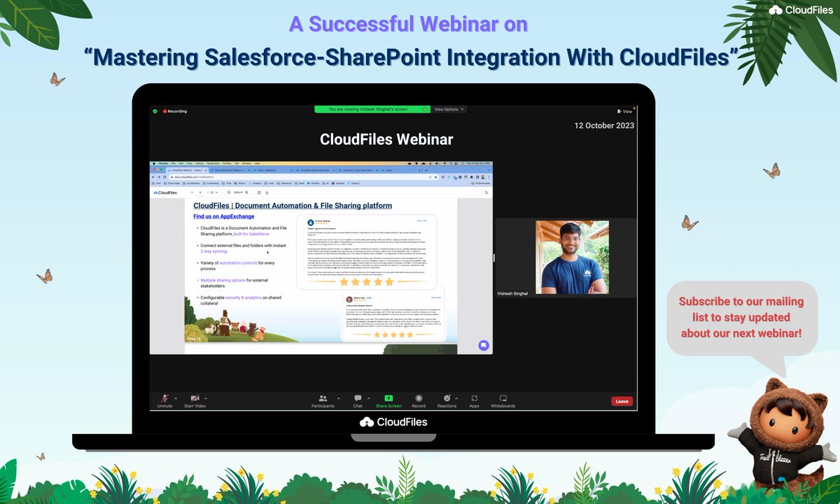Screen dimensions: 840x504
Task: Click the fit-to-page icon in viewer
Action: (259, 192)
